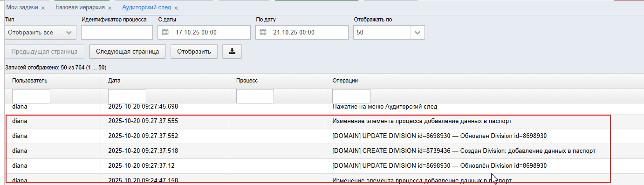The image size is (644, 185).
Task: Click the Дата column filter field
Action: click(127, 96)
